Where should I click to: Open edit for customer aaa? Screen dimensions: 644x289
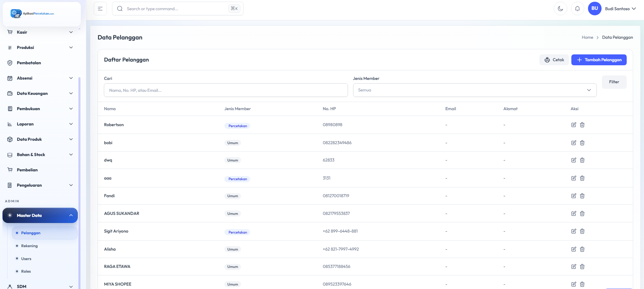coord(574,178)
